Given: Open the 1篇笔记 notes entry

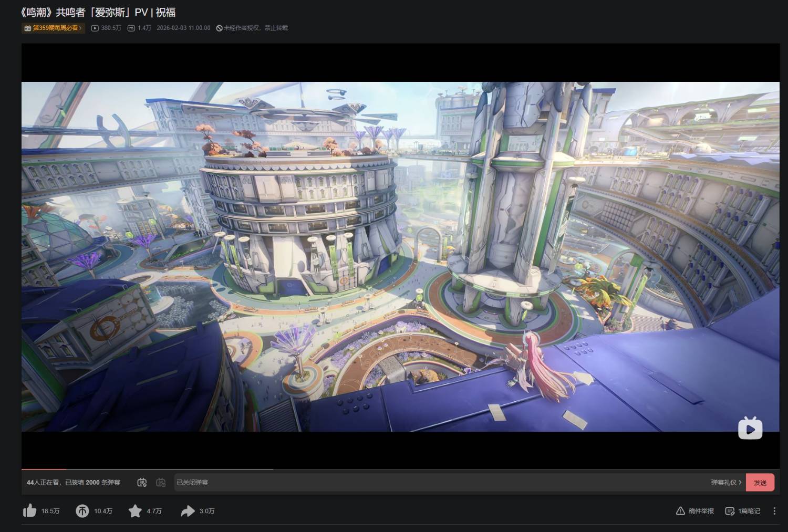Looking at the screenshot, I should click(743, 511).
